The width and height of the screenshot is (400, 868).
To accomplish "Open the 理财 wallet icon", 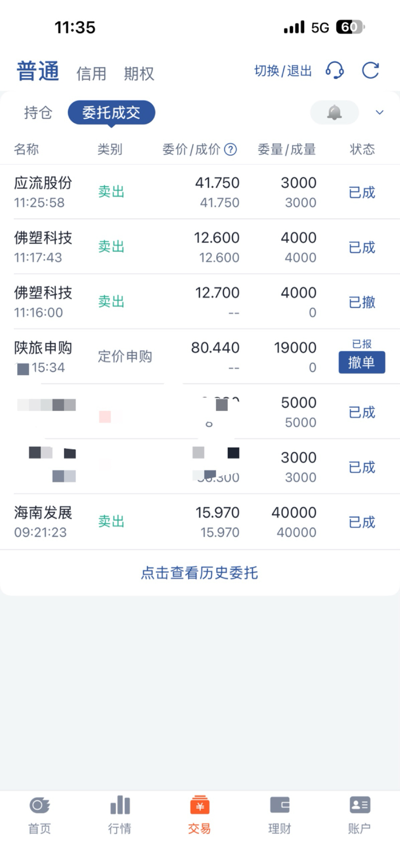I will pos(280,805).
